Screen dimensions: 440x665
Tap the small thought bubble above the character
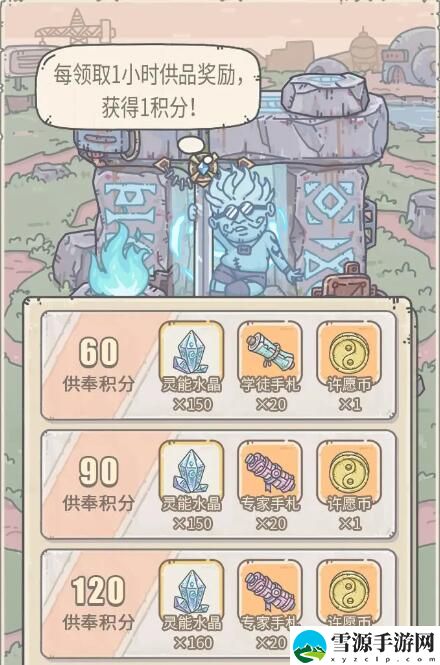point(191,145)
